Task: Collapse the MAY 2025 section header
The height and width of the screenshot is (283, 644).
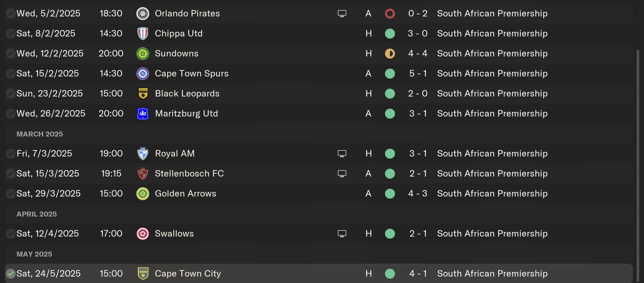Action: (x=34, y=254)
